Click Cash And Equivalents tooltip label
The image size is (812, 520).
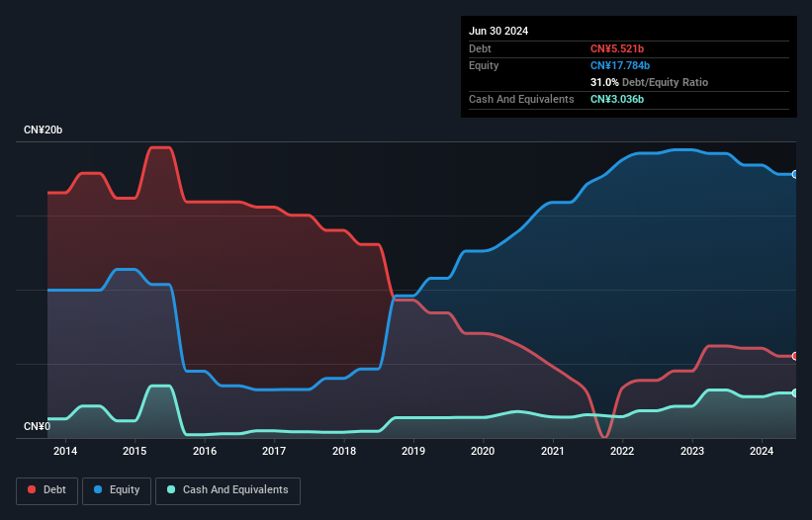pos(521,99)
